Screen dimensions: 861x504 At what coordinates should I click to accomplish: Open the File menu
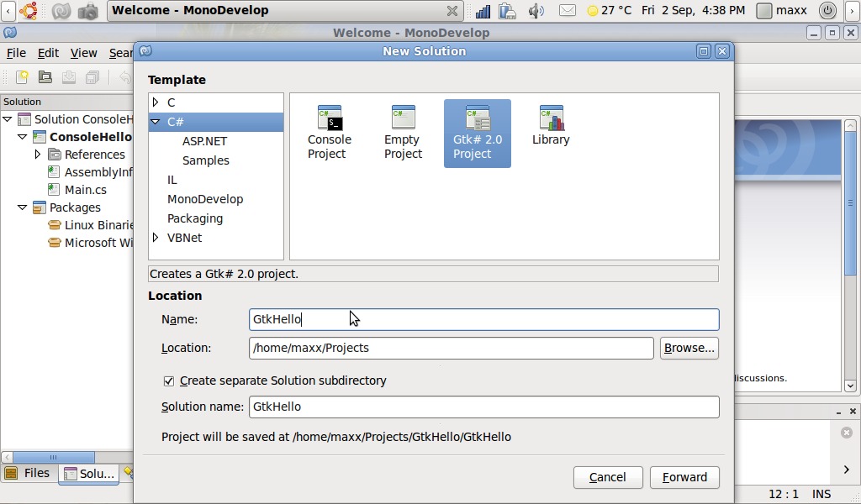tap(16, 53)
